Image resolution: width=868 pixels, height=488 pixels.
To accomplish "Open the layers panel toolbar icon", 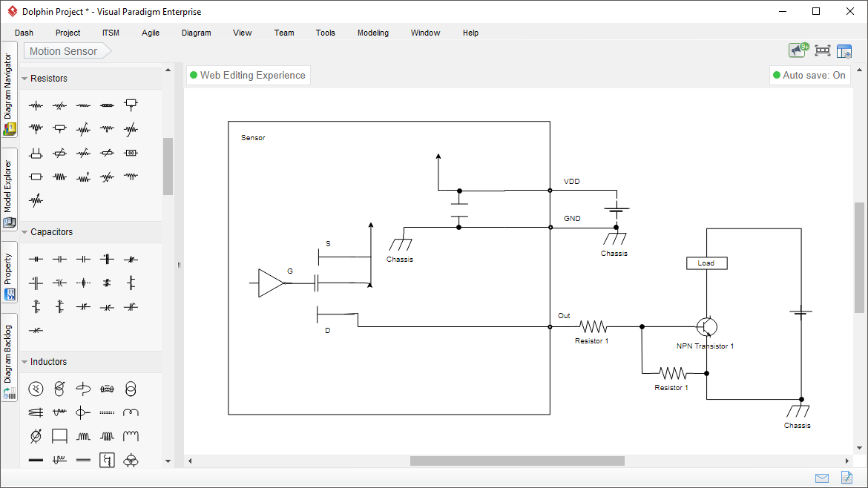I will click(844, 50).
